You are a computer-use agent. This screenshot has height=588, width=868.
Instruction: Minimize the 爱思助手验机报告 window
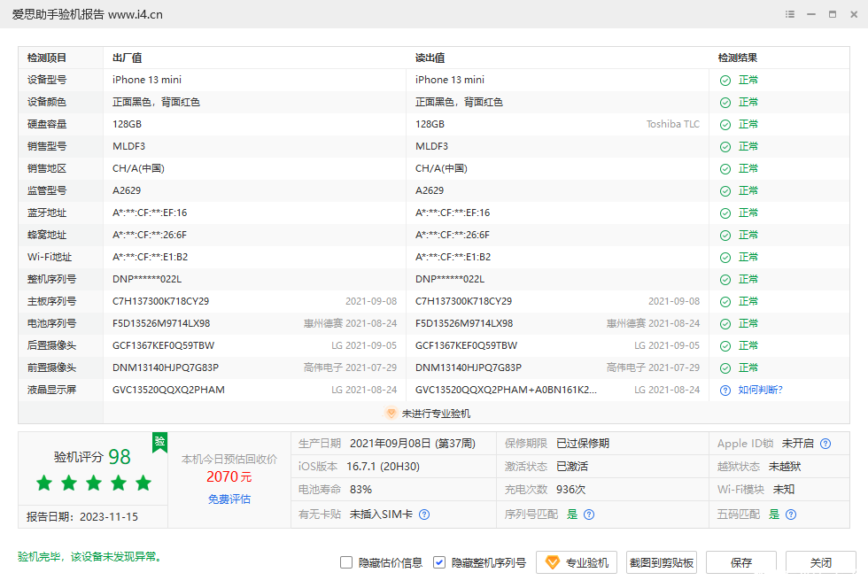click(811, 14)
